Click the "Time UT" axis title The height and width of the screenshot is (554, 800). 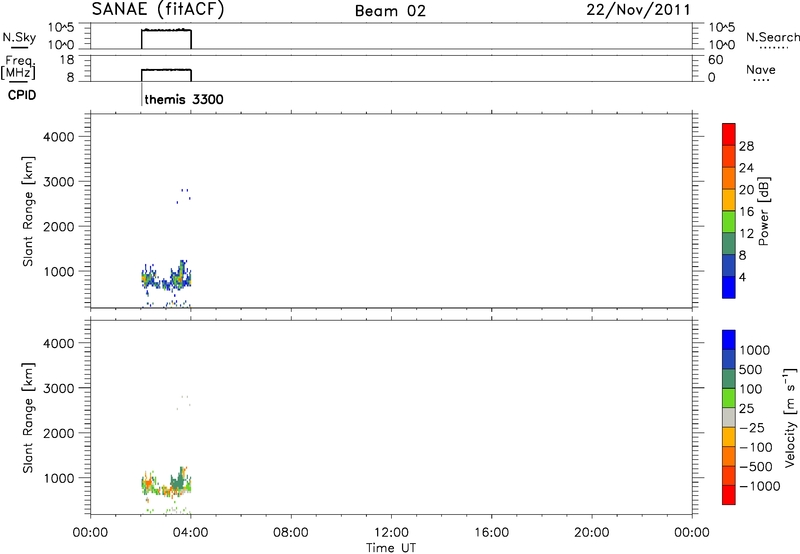[391, 548]
